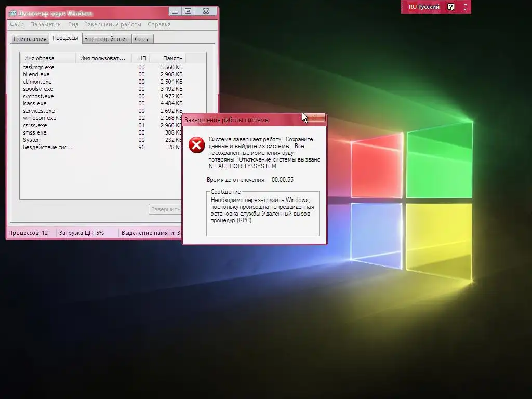Close the Task Manager window
Image resolution: width=532 pixels, height=399 pixels.
[x=206, y=11]
